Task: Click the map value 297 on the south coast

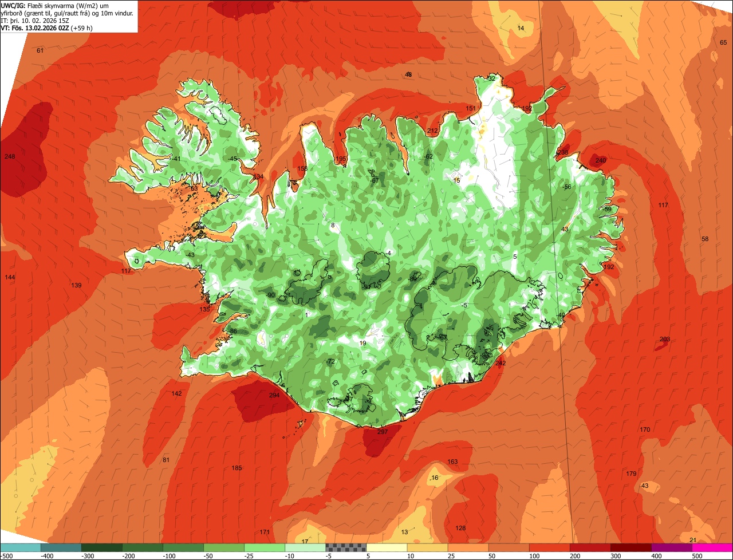Action: pyautogui.click(x=383, y=432)
